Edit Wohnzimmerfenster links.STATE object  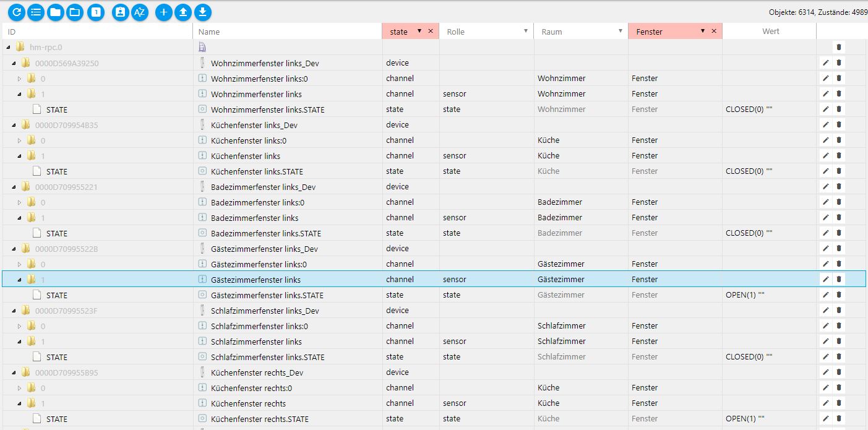(825, 109)
